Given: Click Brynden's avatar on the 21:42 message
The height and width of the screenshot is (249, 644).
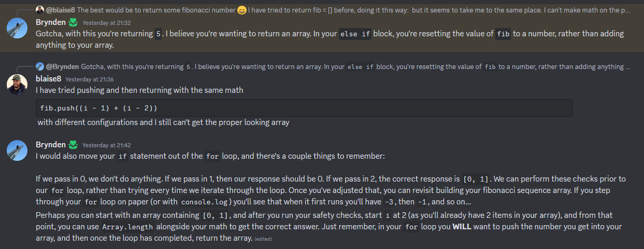Looking at the screenshot, I should 17,150.
